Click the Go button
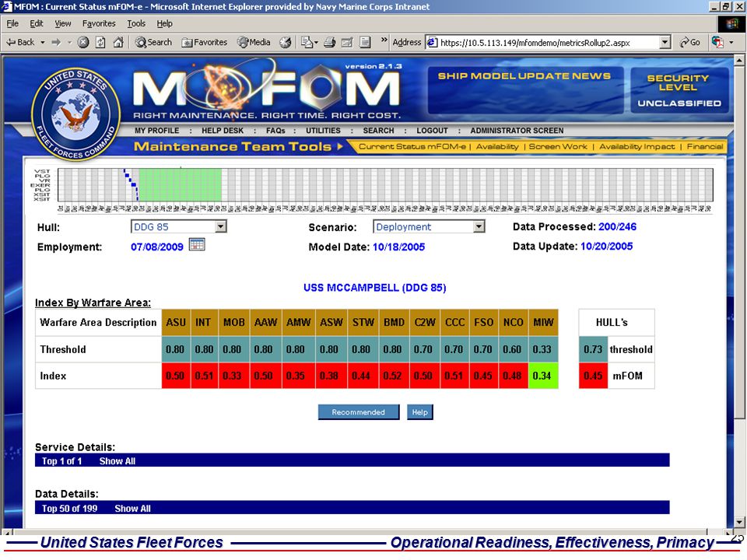 click(690, 42)
